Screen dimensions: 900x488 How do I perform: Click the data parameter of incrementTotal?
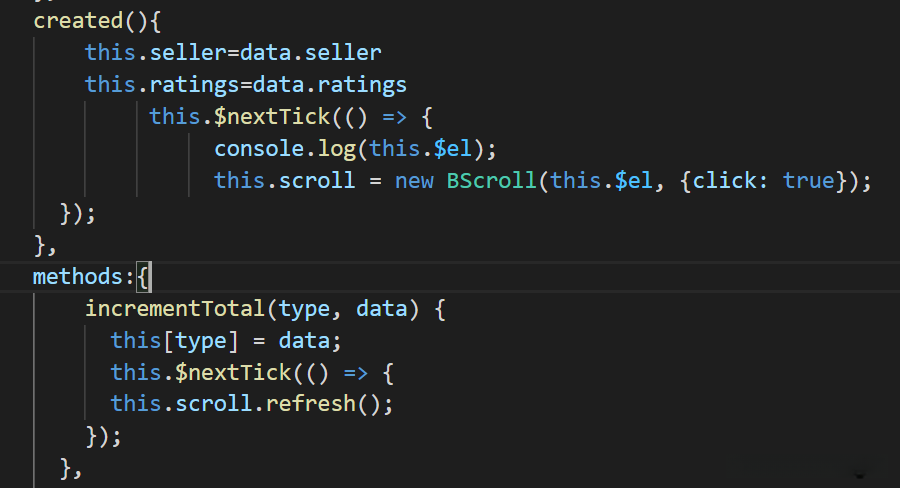click(381, 308)
